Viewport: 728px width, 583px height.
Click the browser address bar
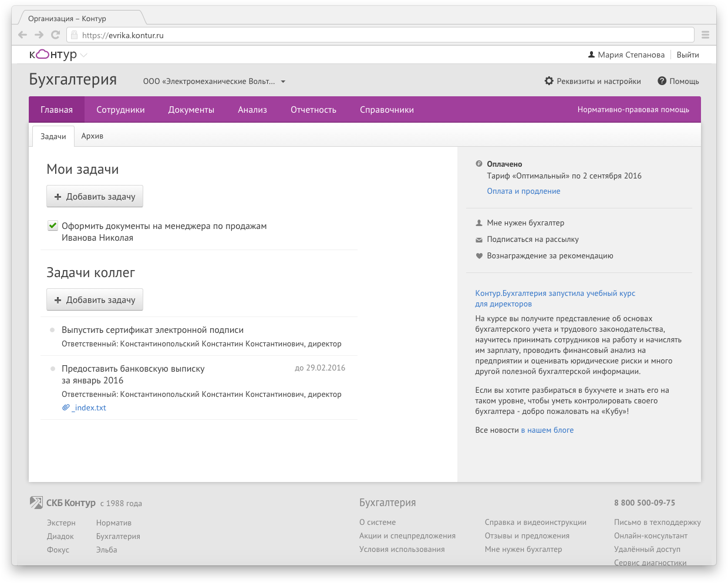[x=380, y=35]
